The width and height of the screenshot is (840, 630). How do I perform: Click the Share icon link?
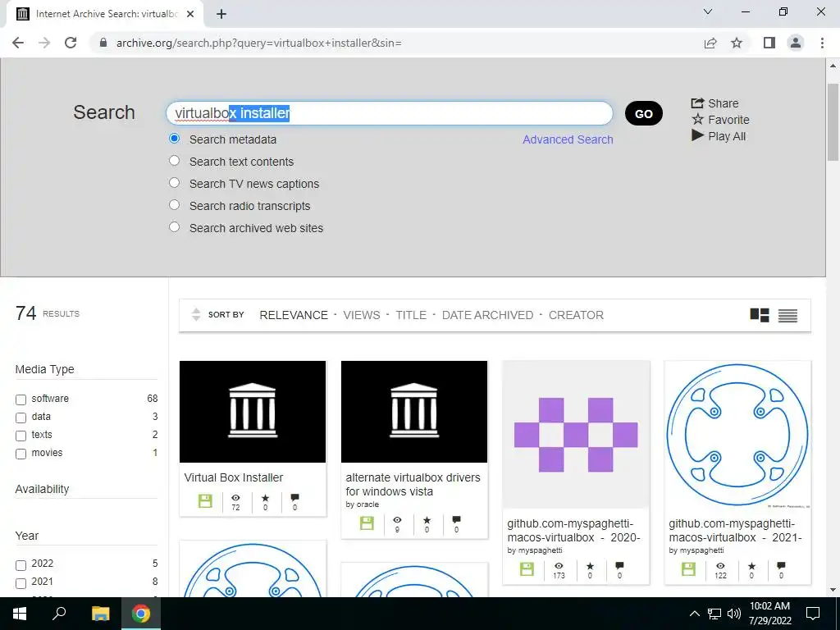[714, 103]
